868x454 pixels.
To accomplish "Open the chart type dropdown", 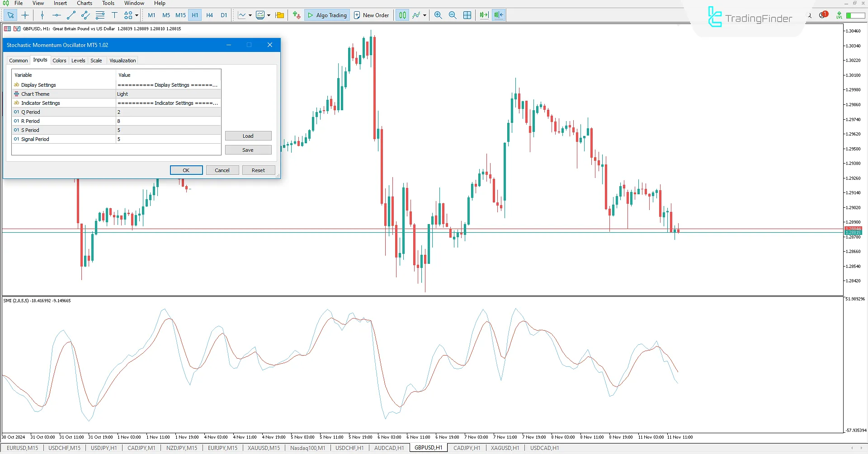I will [249, 15].
